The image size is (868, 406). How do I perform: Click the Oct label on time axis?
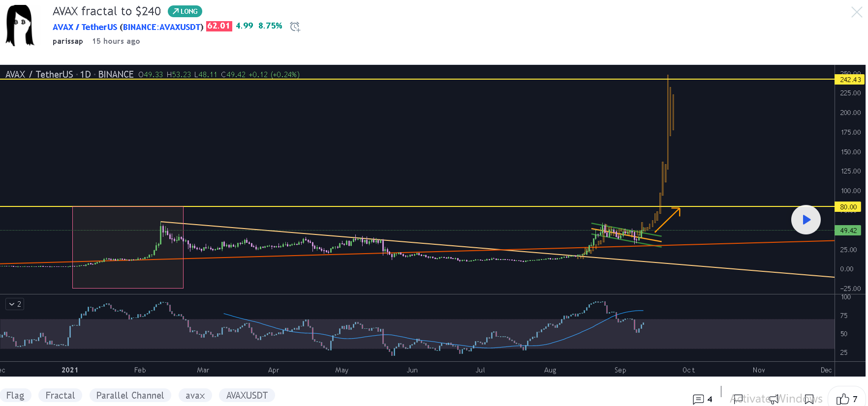688,370
